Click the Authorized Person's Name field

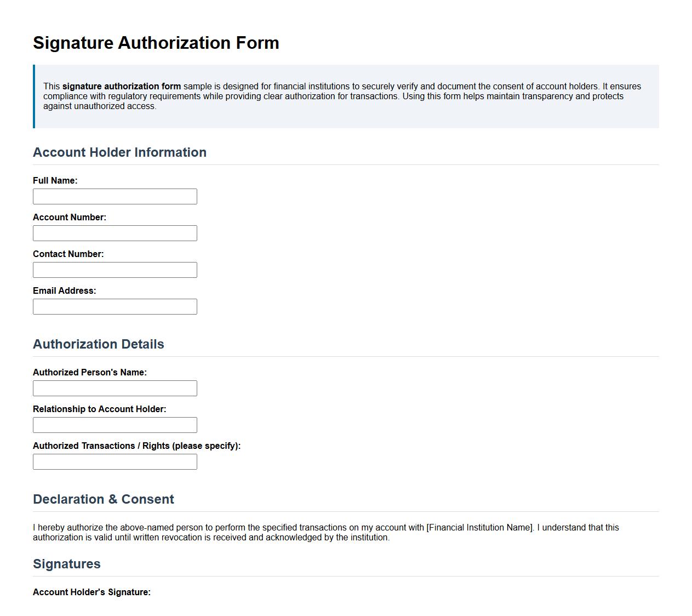pyautogui.click(x=115, y=388)
